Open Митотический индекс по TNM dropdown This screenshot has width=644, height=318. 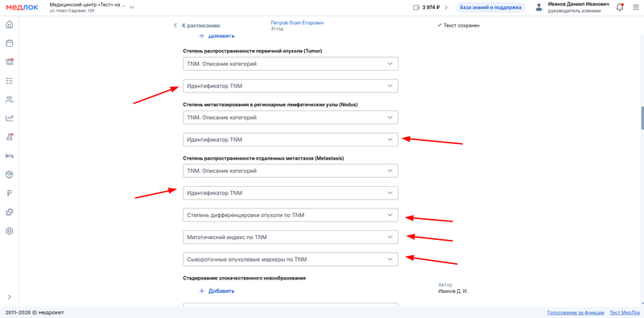tap(291, 237)
